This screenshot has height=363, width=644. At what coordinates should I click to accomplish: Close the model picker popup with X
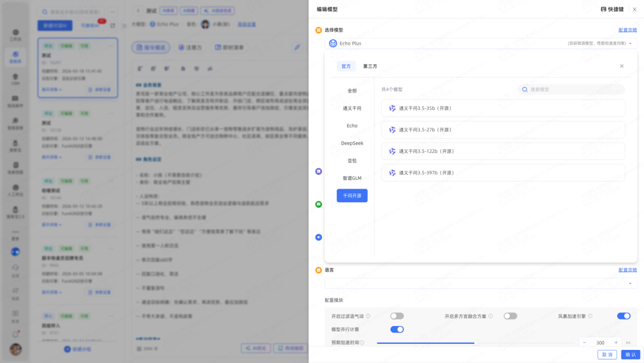tap(622, 66)
